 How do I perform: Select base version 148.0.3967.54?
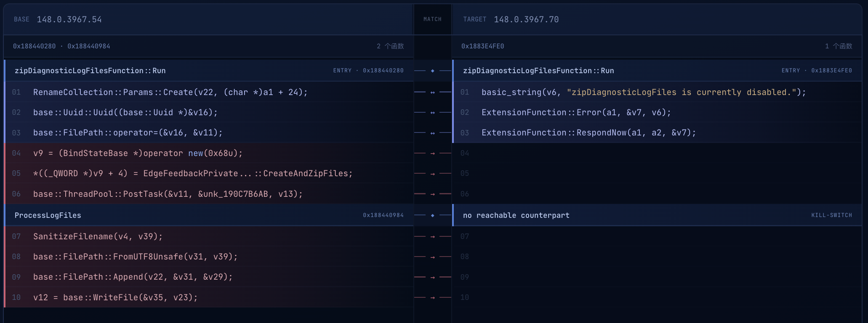69,19
